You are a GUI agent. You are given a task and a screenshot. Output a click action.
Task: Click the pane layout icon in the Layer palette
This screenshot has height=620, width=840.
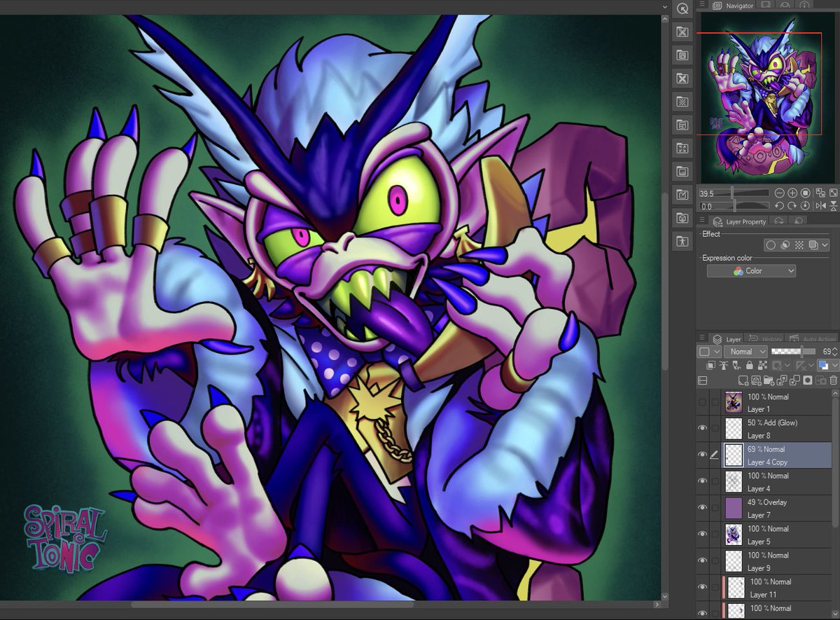pos(703,380)
